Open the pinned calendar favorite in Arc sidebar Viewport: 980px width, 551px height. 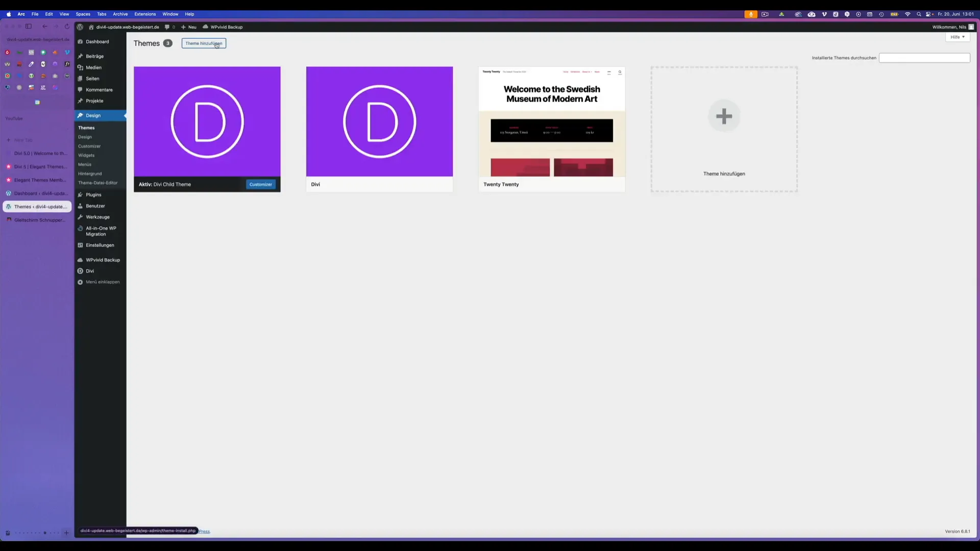(37, 103)
